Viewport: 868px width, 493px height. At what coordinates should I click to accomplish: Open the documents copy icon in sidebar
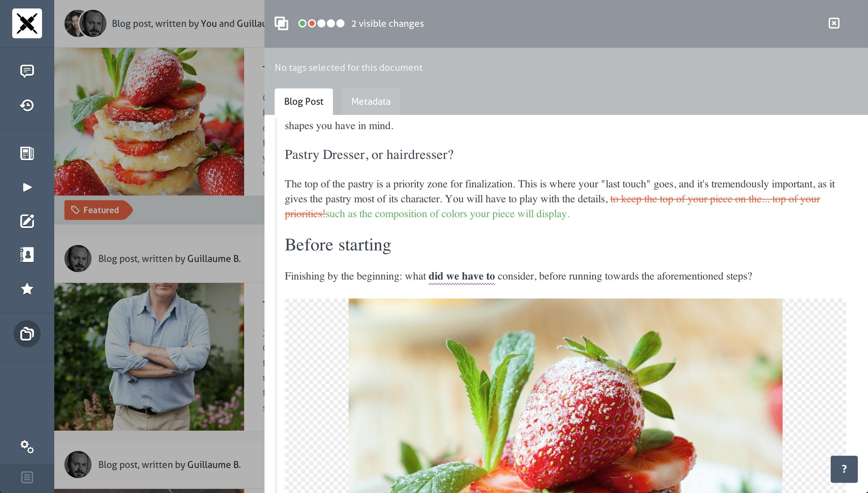pos(27,334)
